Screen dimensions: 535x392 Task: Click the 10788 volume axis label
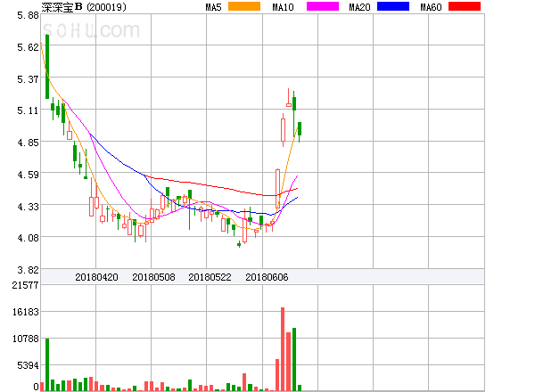(x=26, y=339)
